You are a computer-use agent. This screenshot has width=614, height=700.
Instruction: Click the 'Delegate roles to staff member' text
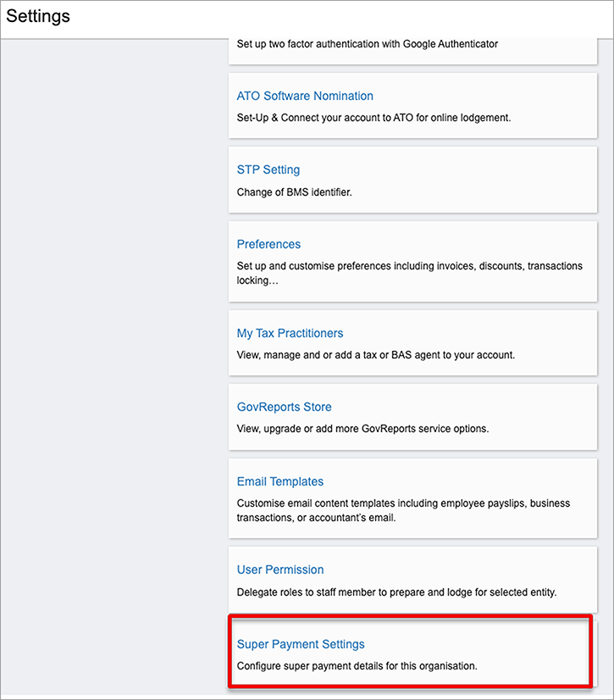point(396,592)
